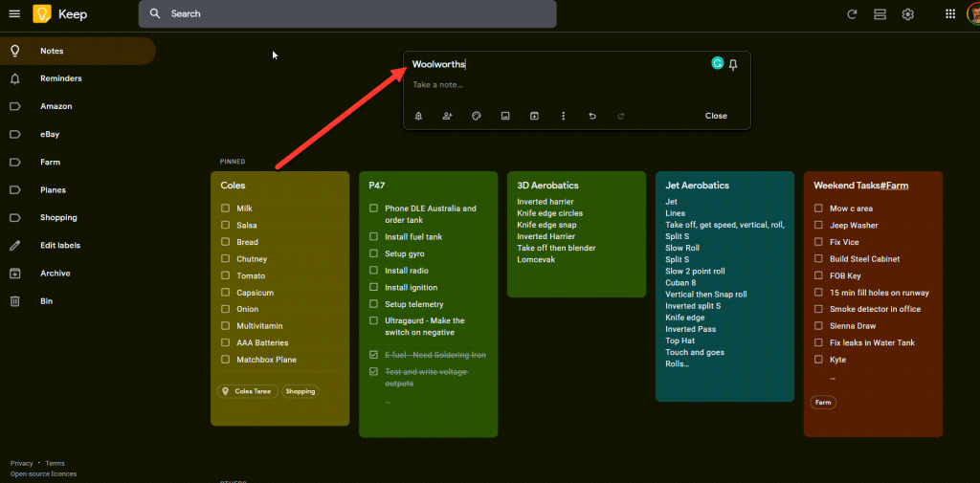
Task: Click the Coles Taree location chip
Action: tap(248, 391)
